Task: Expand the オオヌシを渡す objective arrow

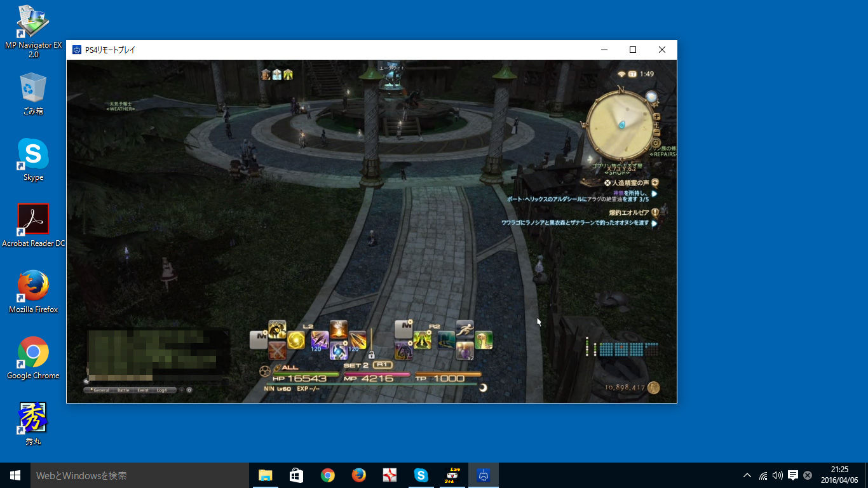Action: coord(654,224)
